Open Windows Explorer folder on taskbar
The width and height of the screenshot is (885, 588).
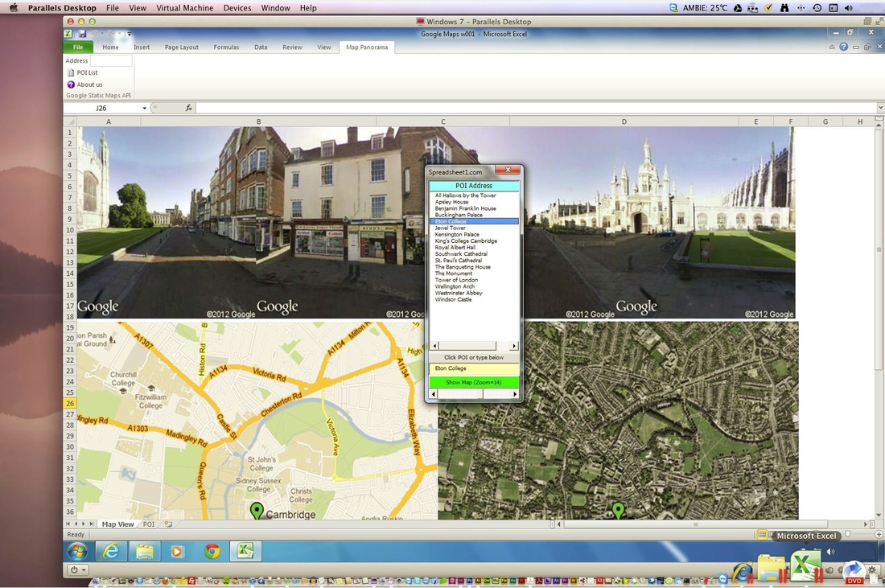pos(145,551)
